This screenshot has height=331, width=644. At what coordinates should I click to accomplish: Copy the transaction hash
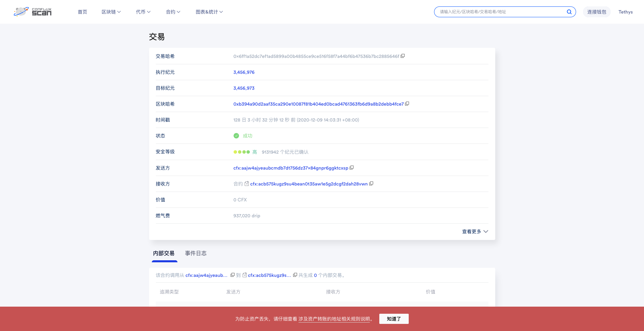click(403, 56)
